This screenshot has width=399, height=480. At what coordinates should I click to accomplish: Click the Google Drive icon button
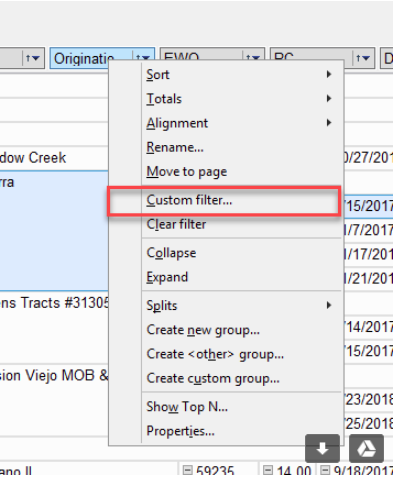[366, 448]
